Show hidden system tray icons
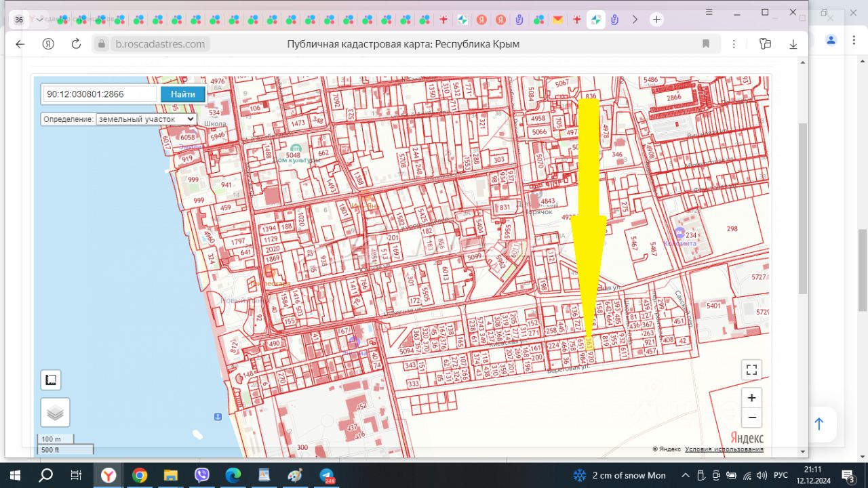 686,475
